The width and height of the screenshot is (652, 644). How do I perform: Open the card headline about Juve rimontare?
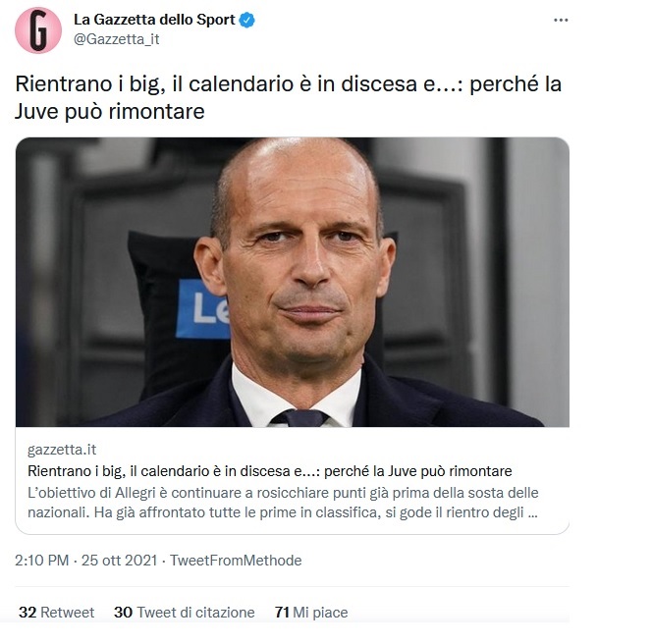pos(269,471)
